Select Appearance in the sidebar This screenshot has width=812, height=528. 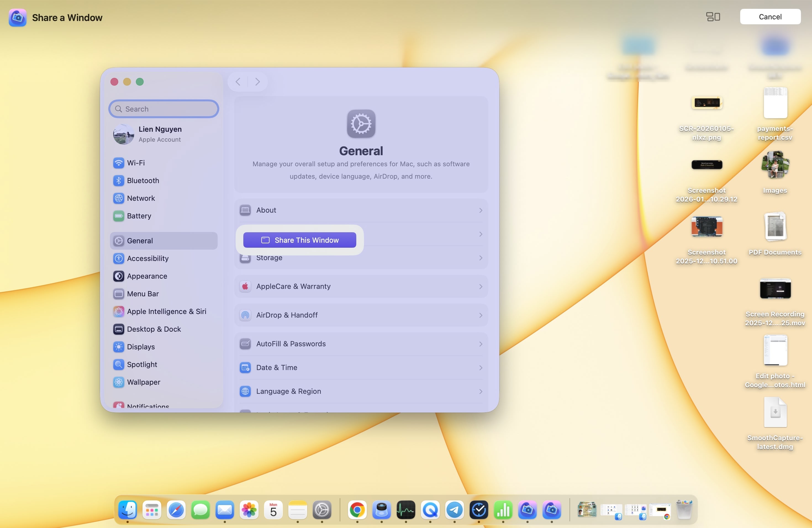pos(164,276)
